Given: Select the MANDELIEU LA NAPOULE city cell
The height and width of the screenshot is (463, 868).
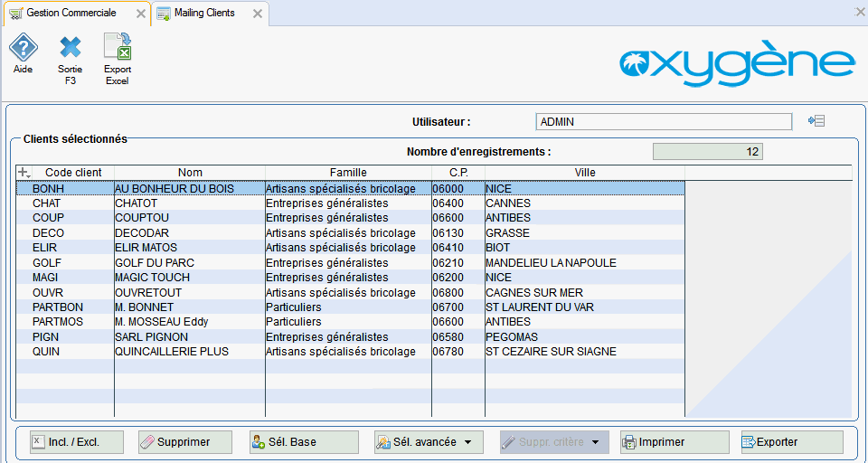Looking at the screenshot, I should click(x=585, y=262).
